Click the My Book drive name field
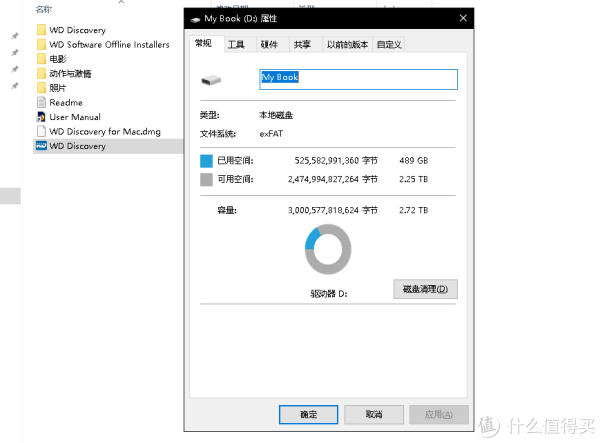 [358, 79]
